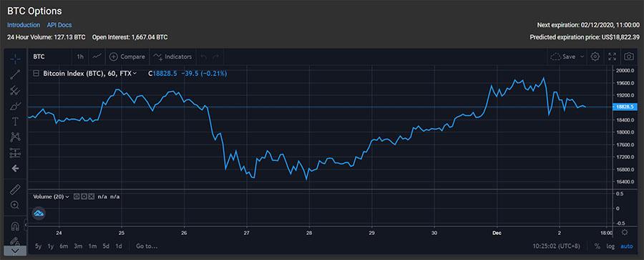Open the Indicators menu

172,57
